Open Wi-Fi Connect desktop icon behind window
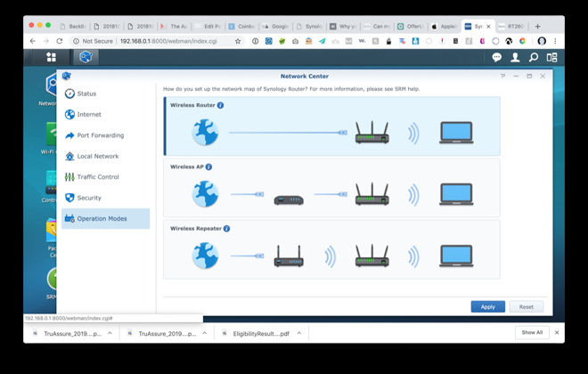Image resolution: width=588 pixels, height=374 pixels. coord(50,139)
